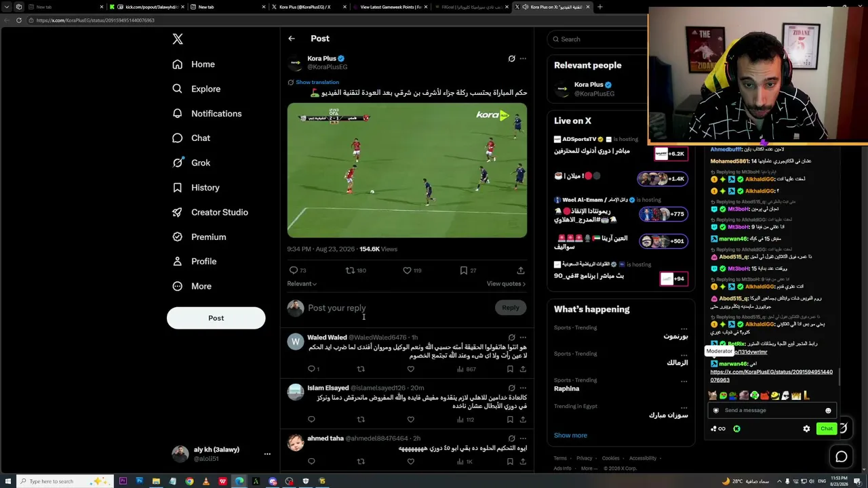Image resolution: width=868 pixels, height=488 pixels.
Task: Open the x.com KoraPlusEG link in chat
Action: pyautogui.click(x=772, y=376)
